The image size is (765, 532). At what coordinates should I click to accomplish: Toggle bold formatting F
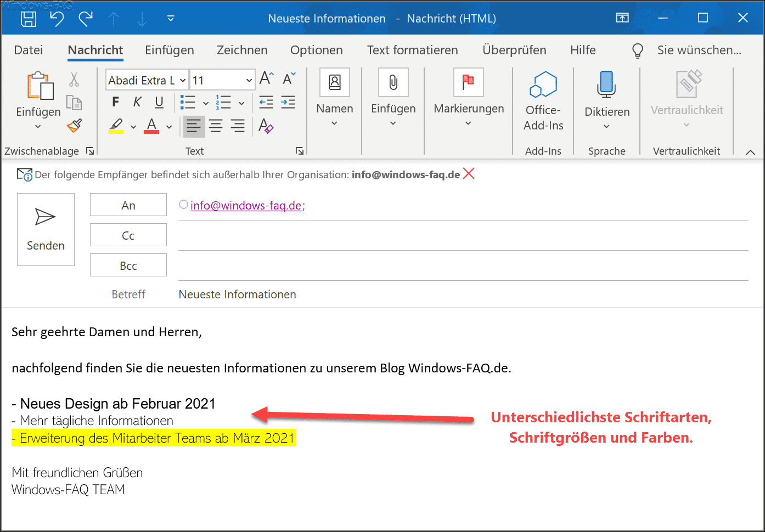coord(115,102)
